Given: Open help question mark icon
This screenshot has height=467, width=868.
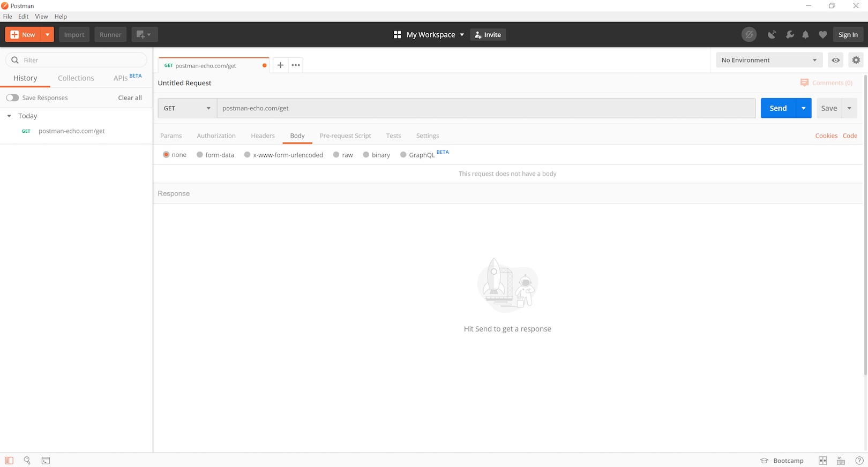Looking at the screenshot, I should (859, 461).
